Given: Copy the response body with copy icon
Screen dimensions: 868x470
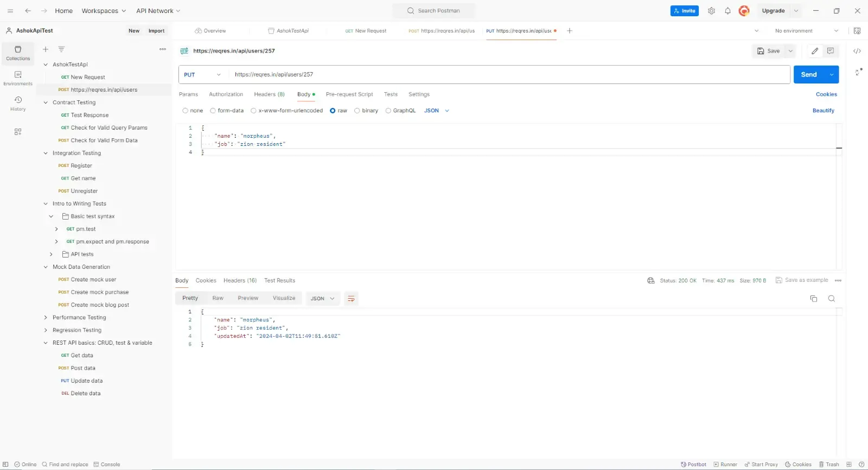Looking at the screenshot, I should (x=813, y=299).
